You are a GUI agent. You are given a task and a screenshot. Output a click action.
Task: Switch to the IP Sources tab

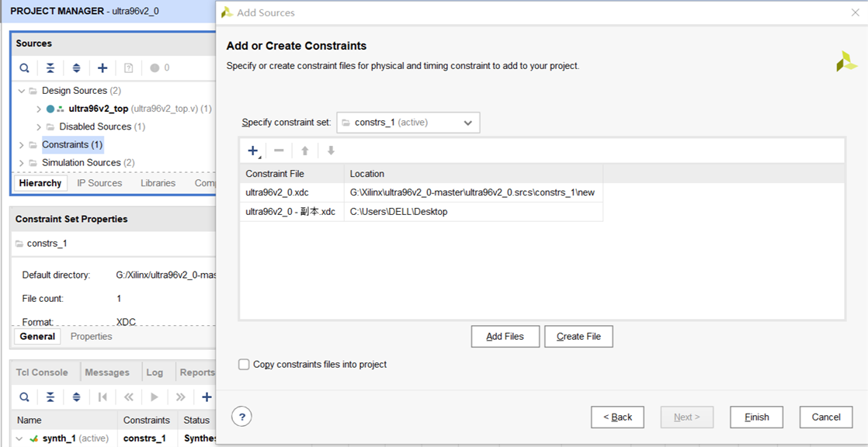pyautogui.click(x=99, y=183)
